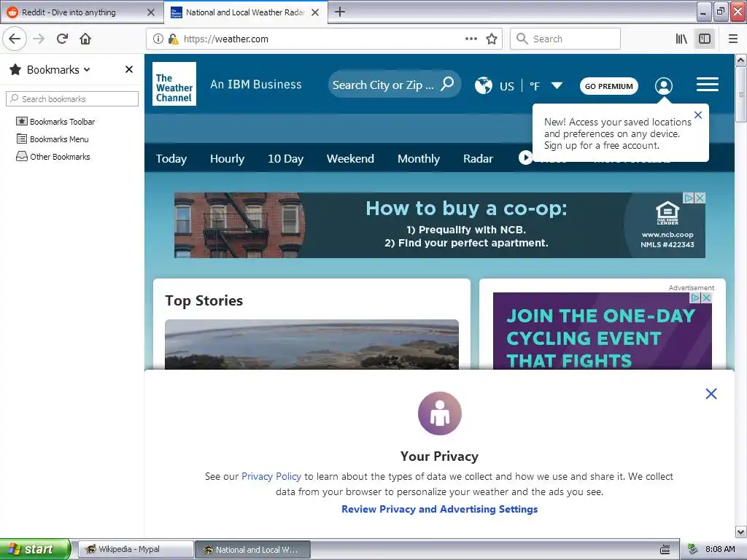Close the Your Privacy panel
This screenshot has height=560, width=747.
click(711, 393)
